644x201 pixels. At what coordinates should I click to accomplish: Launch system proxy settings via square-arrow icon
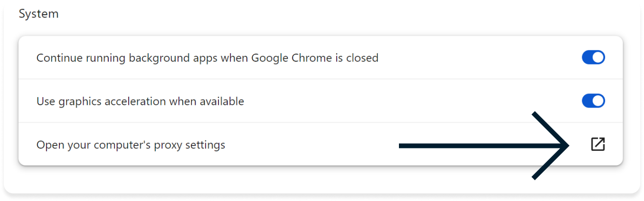(x=597, y=144)
